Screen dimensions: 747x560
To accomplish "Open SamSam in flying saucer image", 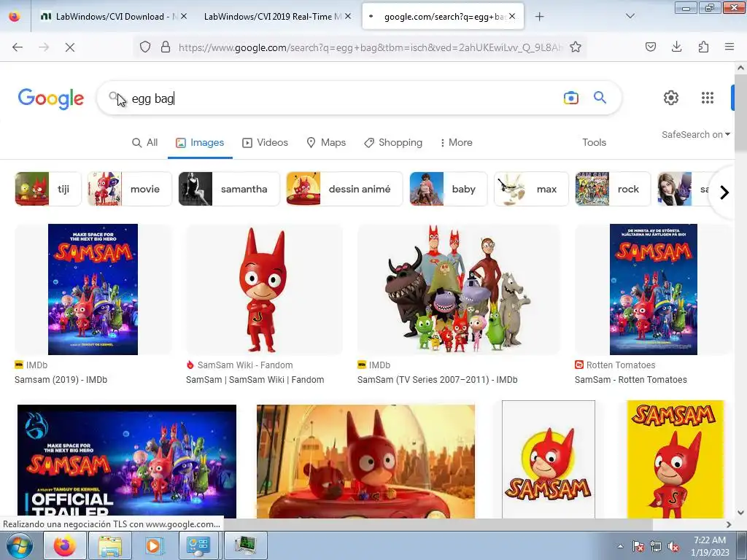I will click(x=366, y=461).
